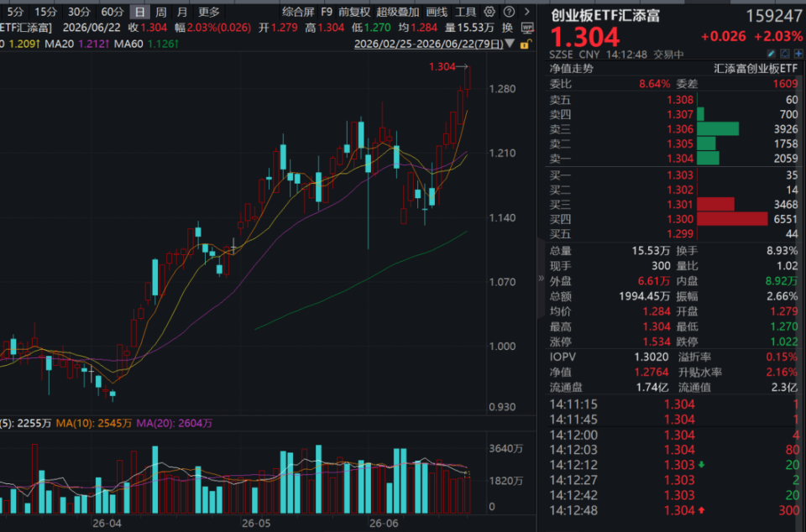Add to watchlist with the blue plus icon
806x532 pixels.
(798, 54)
